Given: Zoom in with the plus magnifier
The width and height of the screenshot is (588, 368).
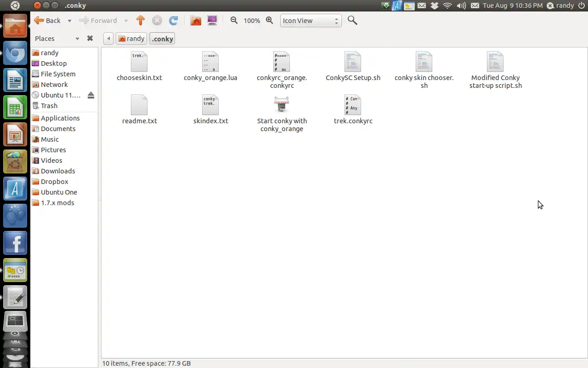Looking at the screenshot, I should click(x=270, y=20).
